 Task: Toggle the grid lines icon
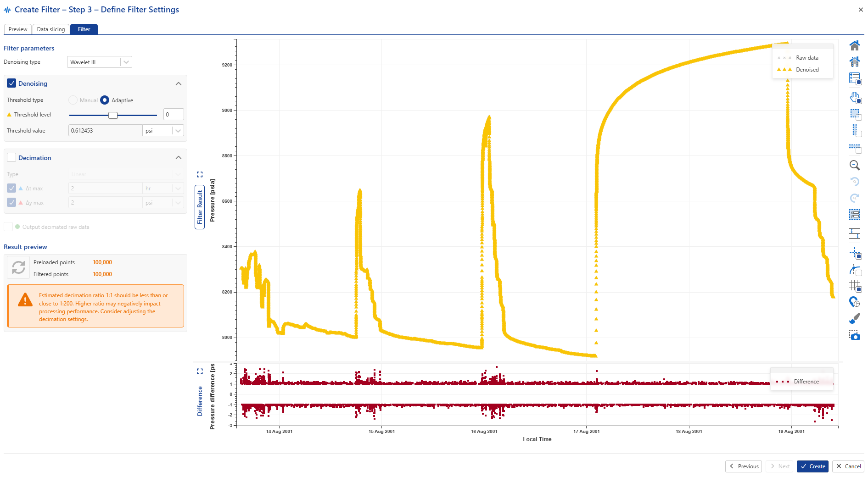pyautogui.click(x=854, y=285)
